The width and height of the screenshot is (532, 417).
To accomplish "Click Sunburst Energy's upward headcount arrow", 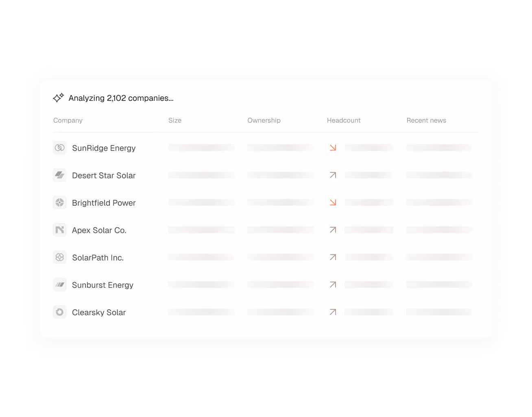I will coord(333,285).
